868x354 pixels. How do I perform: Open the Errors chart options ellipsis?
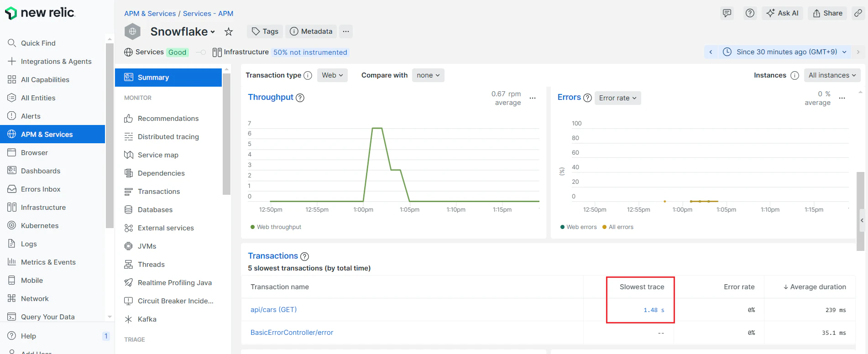pos(842,98)
